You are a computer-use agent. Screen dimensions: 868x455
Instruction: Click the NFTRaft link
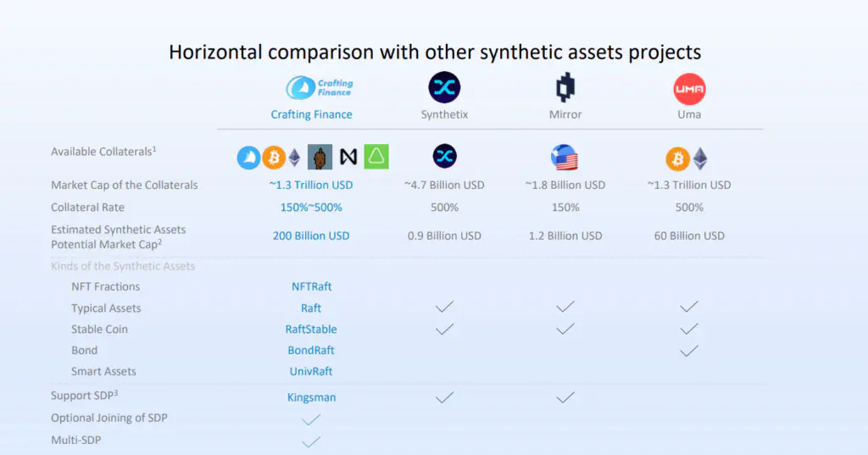tap(311, 286)
